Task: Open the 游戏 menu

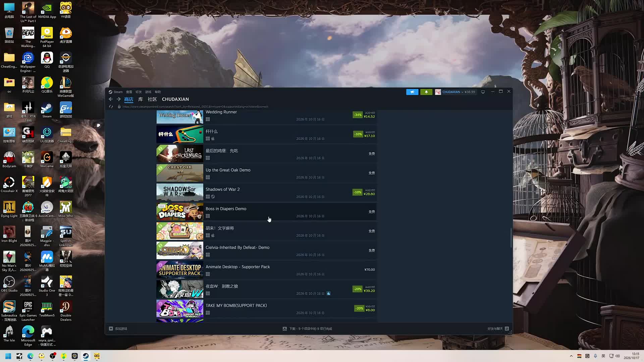Action: pos(148,92)
